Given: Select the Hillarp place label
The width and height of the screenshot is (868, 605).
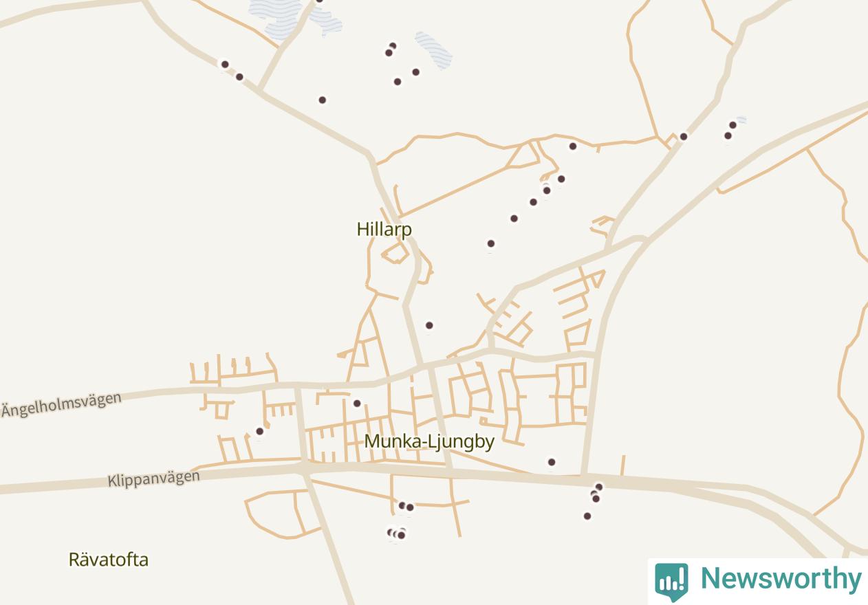Looking at the screenshot, I should pyautogui.click(x=384, y=229).
